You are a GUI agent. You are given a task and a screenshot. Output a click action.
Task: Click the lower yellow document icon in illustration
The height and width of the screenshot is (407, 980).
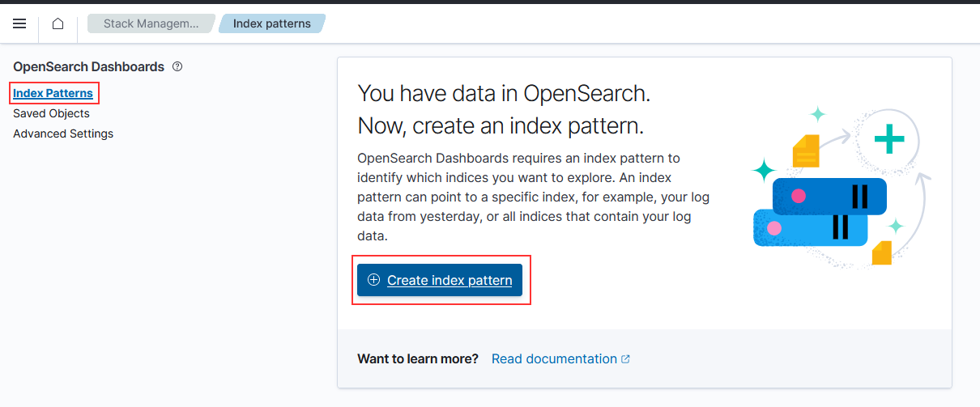(881, 252)
